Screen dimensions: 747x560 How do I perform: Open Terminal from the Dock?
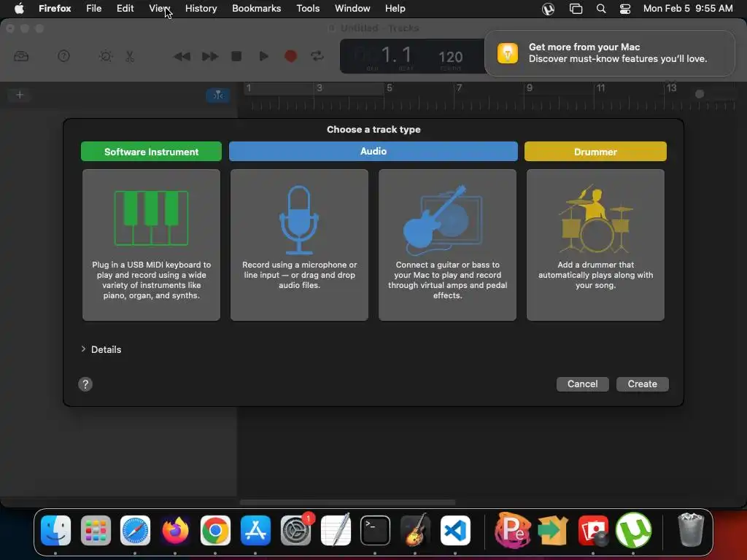pyautogui.click(x=375, y=530)
